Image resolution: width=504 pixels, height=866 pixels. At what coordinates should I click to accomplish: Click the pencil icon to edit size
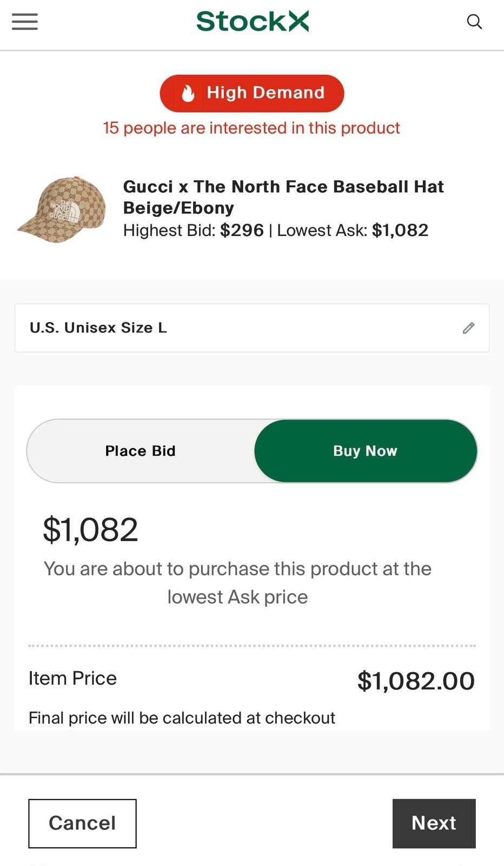coord(468,328)
